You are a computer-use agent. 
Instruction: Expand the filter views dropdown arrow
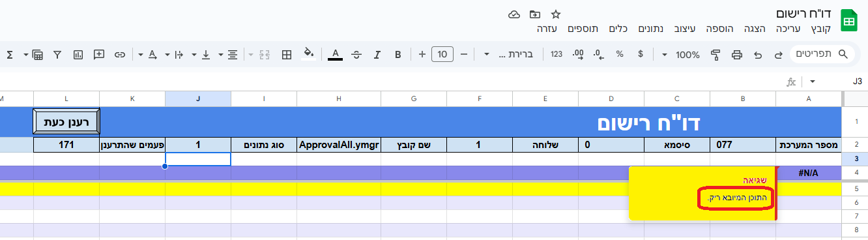pos(26,54)
